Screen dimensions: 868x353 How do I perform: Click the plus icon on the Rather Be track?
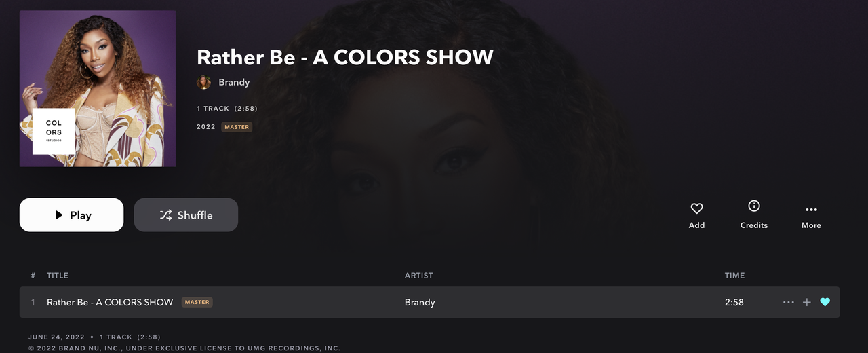click(806, 302)
